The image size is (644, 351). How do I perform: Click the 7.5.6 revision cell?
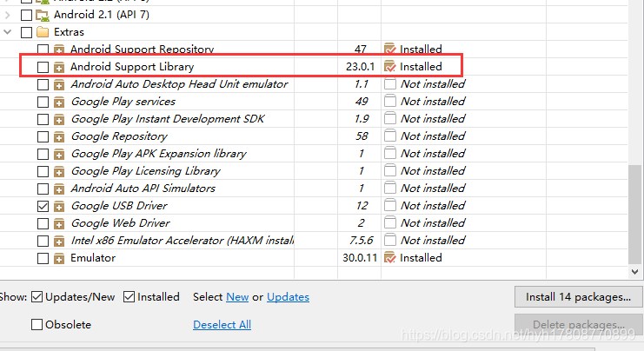coord(362,240)
